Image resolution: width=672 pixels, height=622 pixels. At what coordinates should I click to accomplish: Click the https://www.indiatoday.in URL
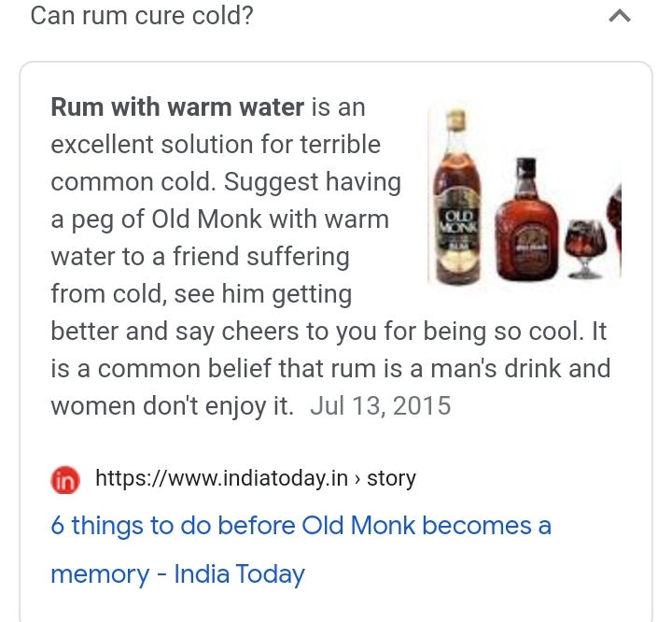(221, 478)
